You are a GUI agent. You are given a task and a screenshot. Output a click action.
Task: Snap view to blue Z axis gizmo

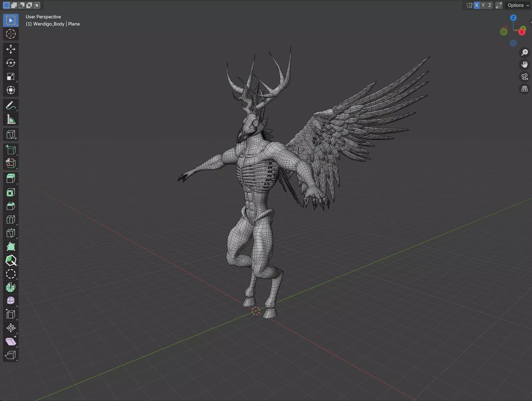click(513, 17)
